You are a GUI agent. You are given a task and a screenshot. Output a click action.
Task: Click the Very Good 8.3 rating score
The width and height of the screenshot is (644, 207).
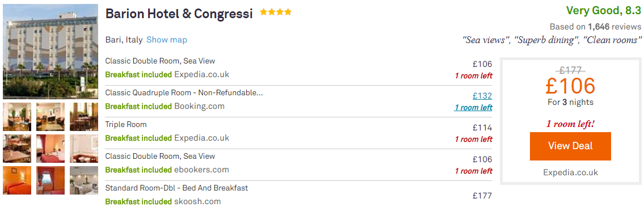point(603,11)
